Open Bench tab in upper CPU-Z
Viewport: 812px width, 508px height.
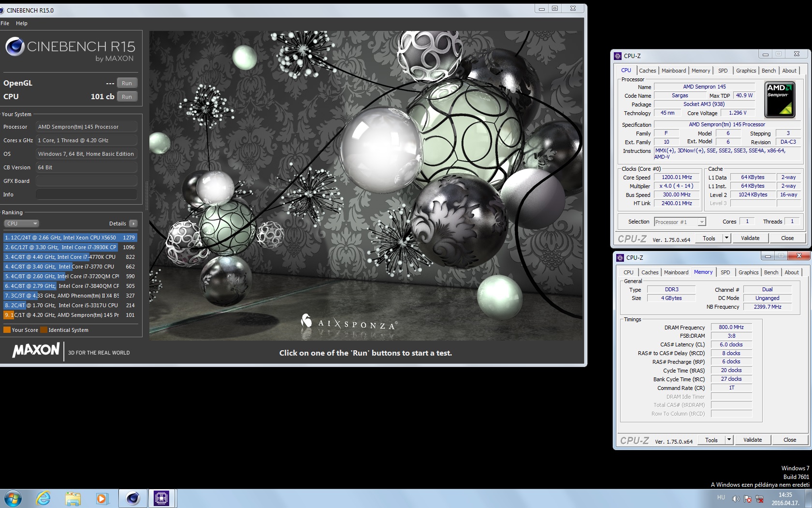[768, 71]
